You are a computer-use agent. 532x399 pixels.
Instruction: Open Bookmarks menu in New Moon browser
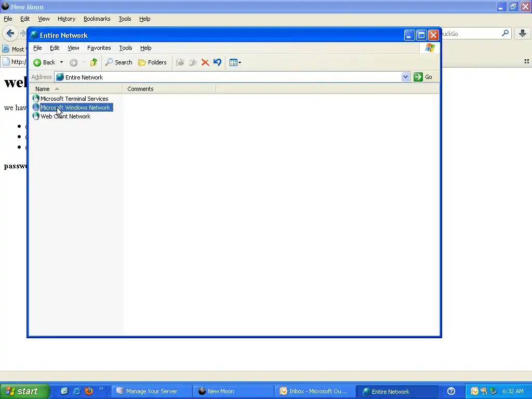[97, 19]
